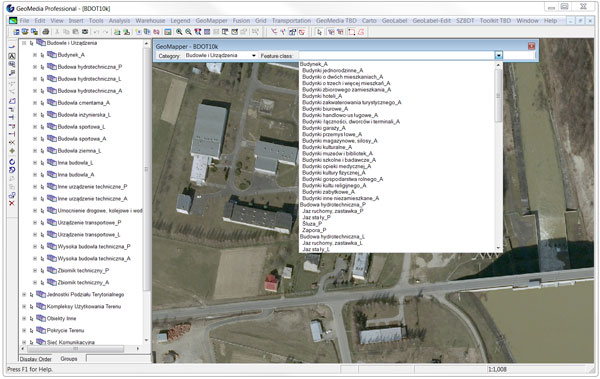Open the Warehouse menu
This screenshot has width=600, height=379.
(150, 21)
